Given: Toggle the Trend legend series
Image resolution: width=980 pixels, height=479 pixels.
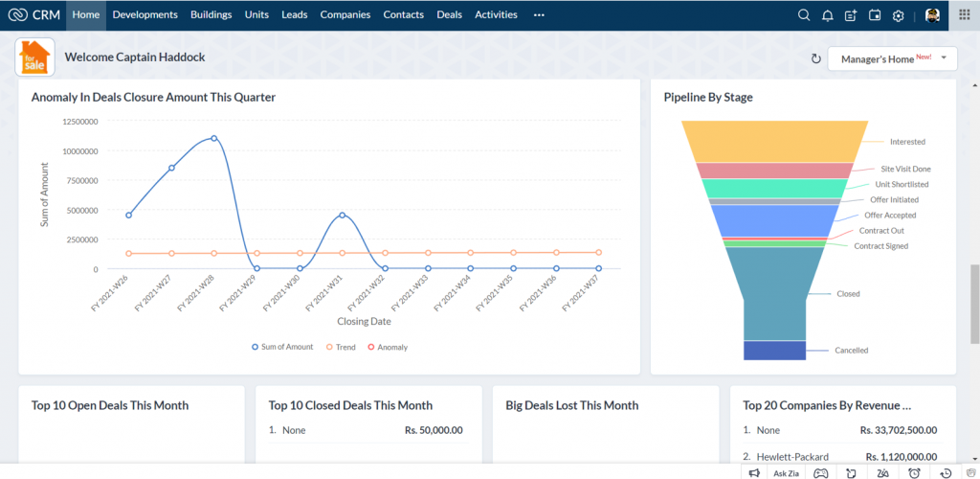Looking at the screenshot, I should click(x=341, y=347).
